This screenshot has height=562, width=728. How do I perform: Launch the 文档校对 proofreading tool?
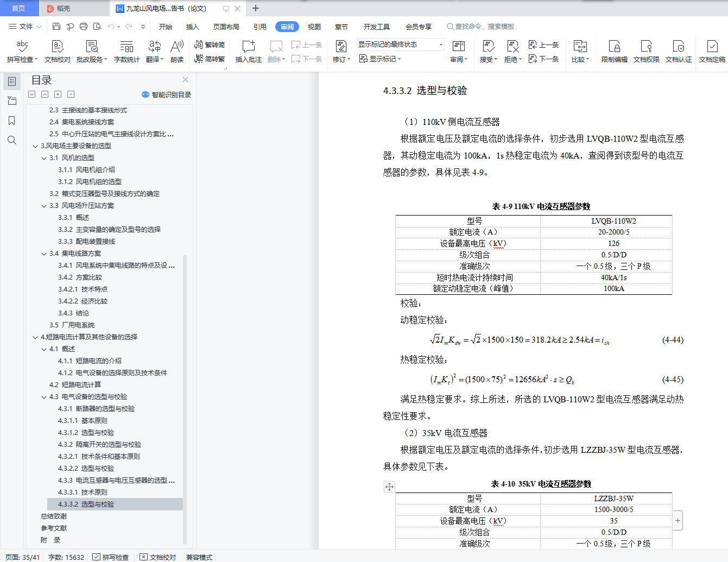tap(58, 52)
